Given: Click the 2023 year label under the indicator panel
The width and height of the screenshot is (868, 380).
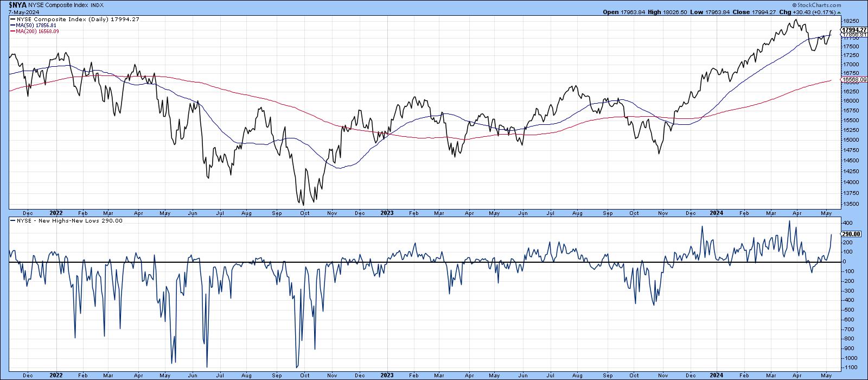Looking at the screenshot, I should pyautogui.click(x=387, y=375).
